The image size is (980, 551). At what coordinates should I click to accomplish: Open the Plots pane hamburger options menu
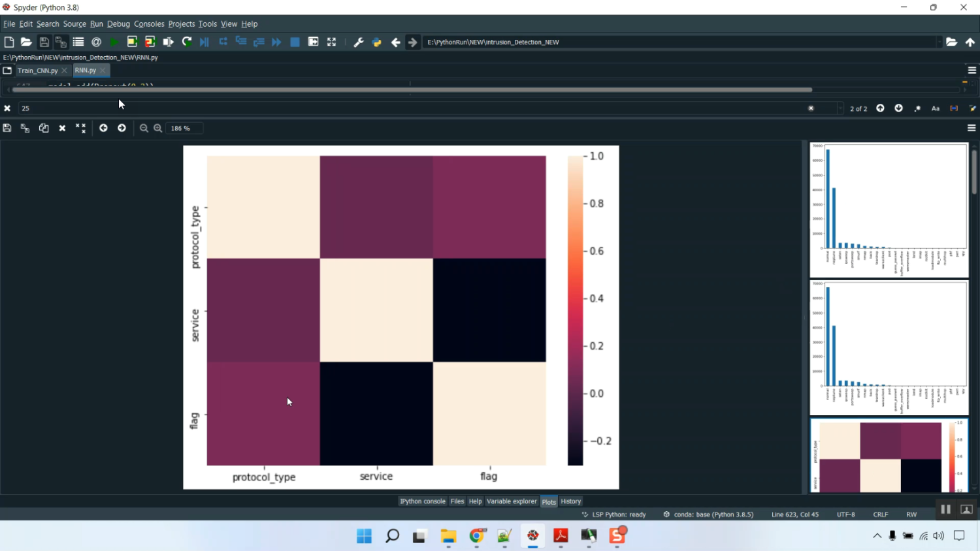tap(972, 129)
